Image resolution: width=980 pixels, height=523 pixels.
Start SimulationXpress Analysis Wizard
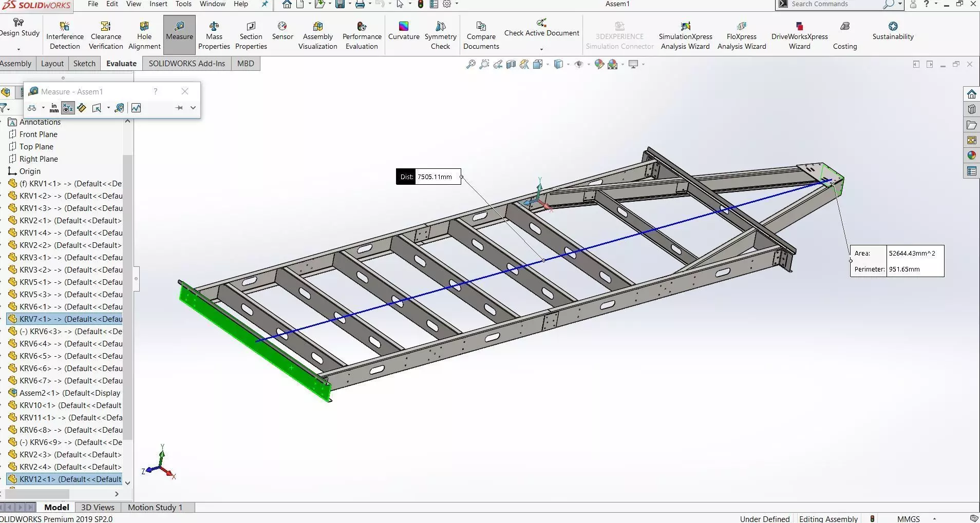tap(685, 35)
